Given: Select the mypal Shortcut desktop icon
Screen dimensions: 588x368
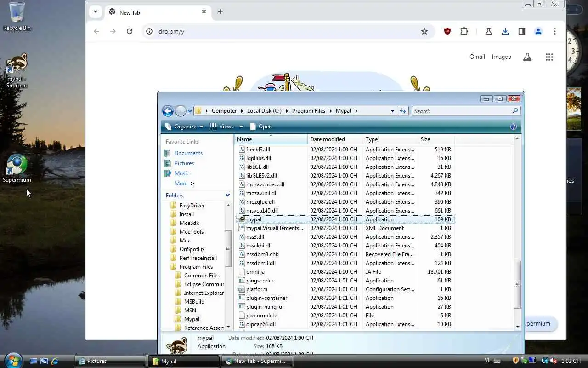Looking at the screenshot, I should (x=17, y=70).
